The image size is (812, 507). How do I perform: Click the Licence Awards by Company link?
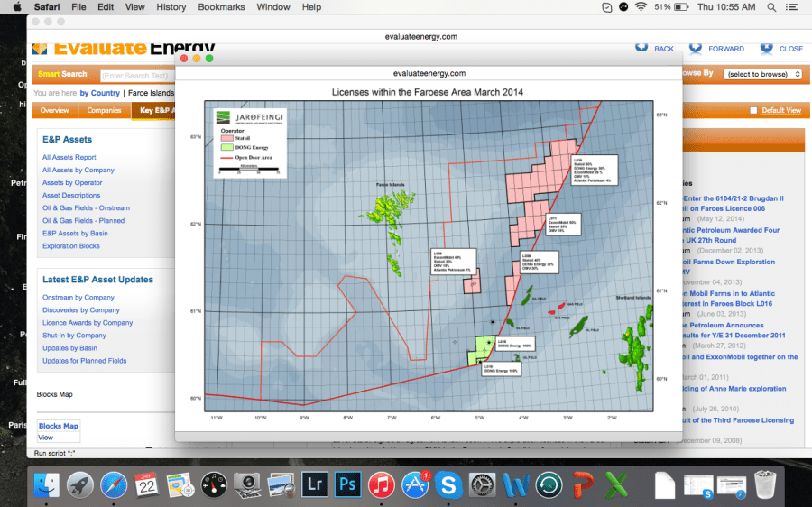[x=88, y=323]
